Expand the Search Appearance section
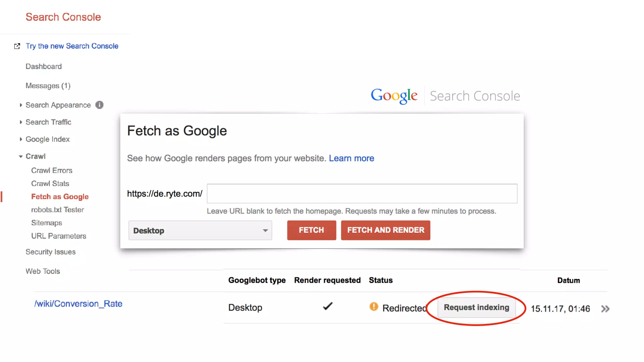Viewport: 644px width, 362px height. point(21,105)
